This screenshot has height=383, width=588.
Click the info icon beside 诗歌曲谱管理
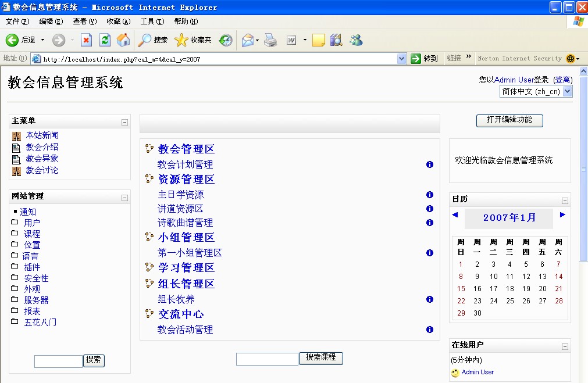pyautogui.click(x=430, y=223)
